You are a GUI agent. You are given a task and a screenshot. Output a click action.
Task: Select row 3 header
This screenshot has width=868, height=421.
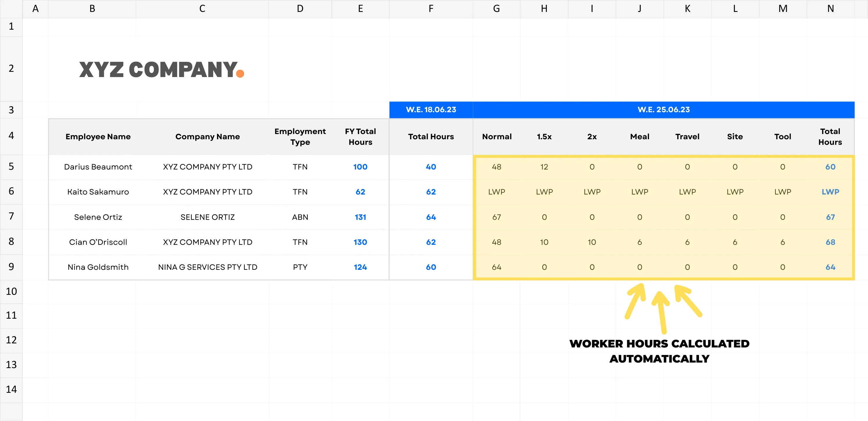click(11, 110)
